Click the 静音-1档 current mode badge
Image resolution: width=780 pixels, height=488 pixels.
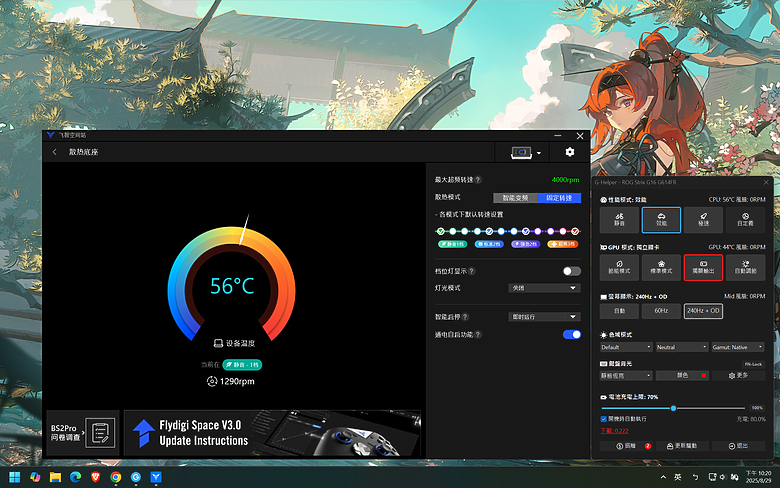(242, 365)
